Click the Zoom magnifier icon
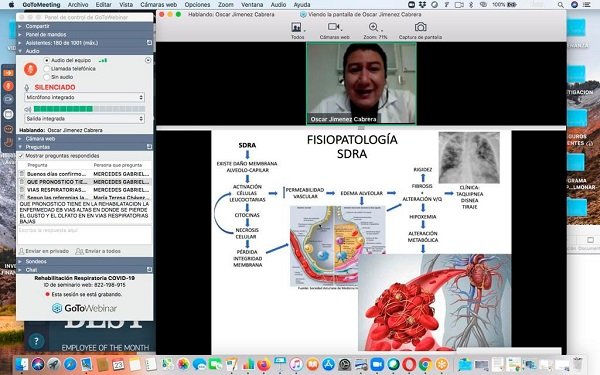Screen dimensions: 600x375 [x=373, y=27]
